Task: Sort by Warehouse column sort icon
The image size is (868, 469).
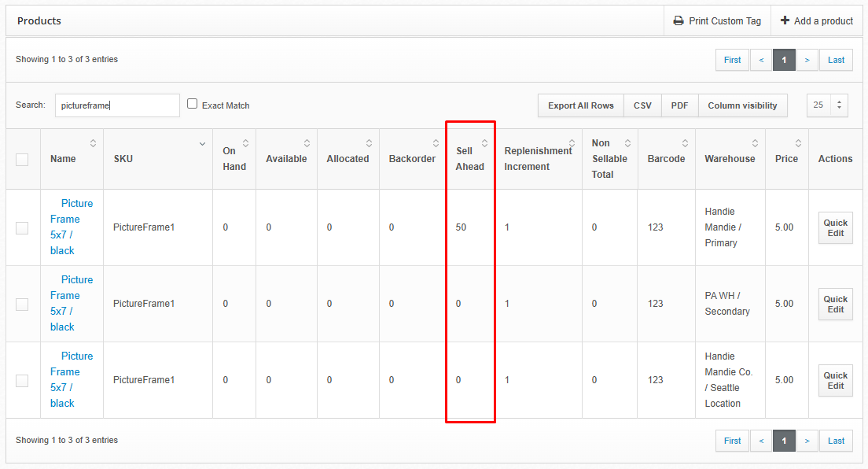Action: (x=755, y=143)
